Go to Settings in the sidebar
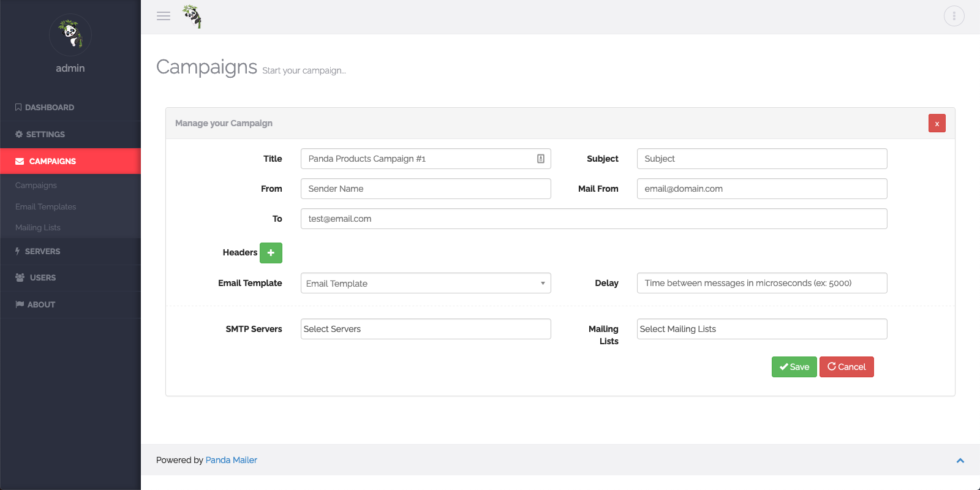The width and height of the screenshot is (980, 490). (45, 134)
